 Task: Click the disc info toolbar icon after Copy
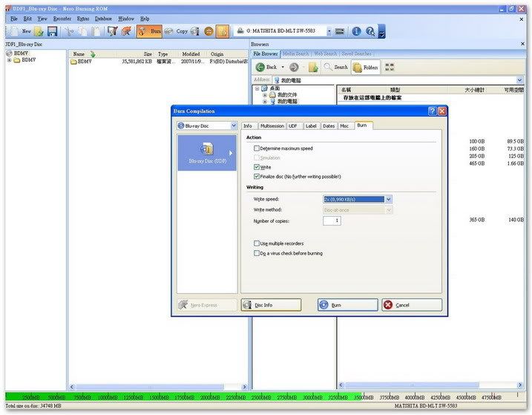tap(194, 31)
